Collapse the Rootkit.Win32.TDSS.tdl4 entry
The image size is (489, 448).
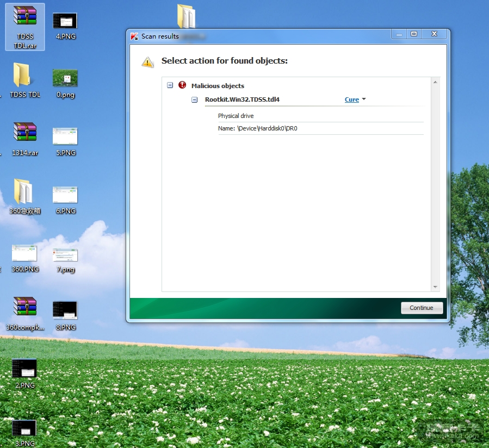click(195, 99)
